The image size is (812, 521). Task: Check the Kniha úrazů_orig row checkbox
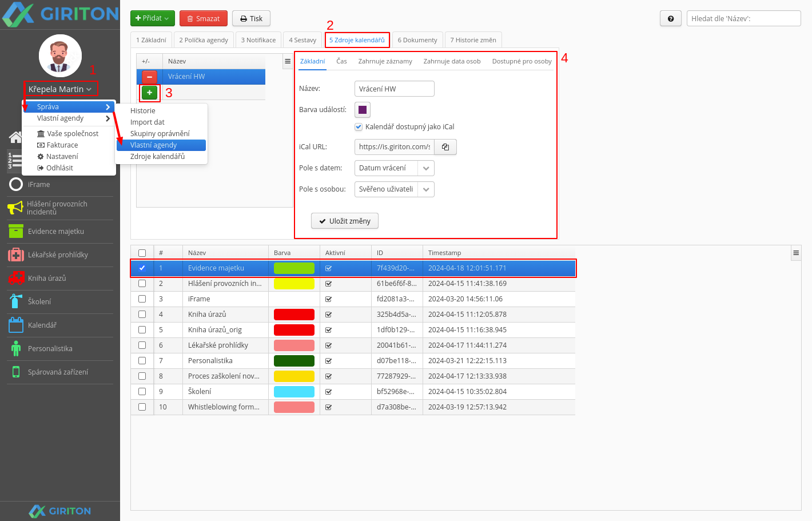[142, 329]
